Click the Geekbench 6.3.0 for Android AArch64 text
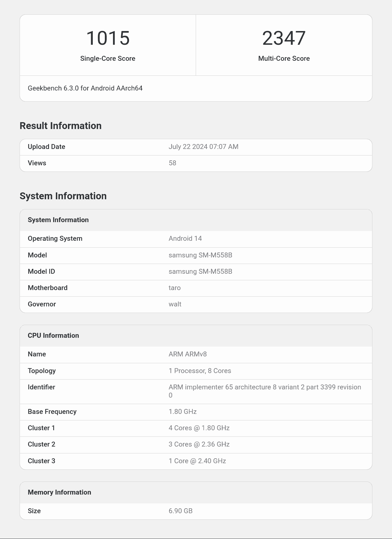The height and width of the screenshot is (539, 392). tap(85, 88)
